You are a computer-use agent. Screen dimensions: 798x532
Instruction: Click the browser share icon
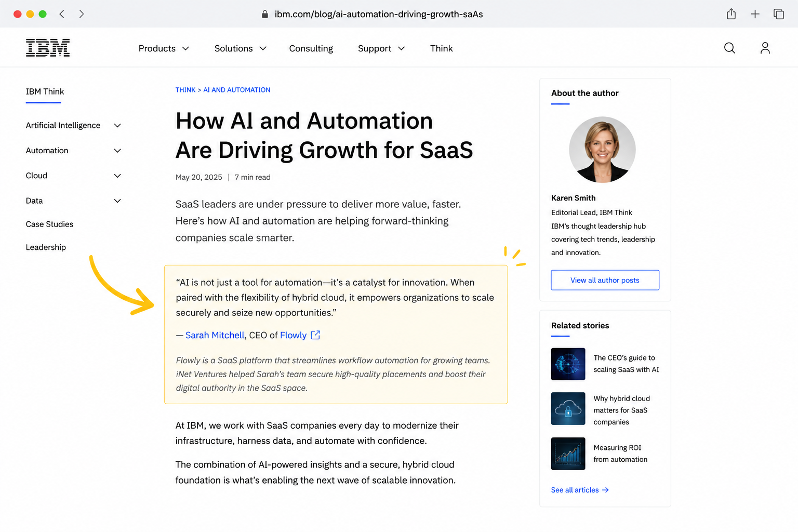coord(731,14)
